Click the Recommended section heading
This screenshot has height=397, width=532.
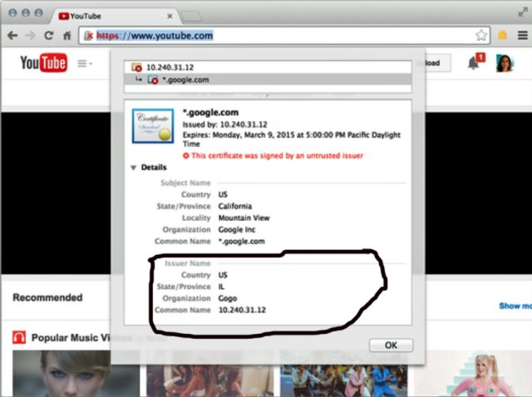point(47,297)
